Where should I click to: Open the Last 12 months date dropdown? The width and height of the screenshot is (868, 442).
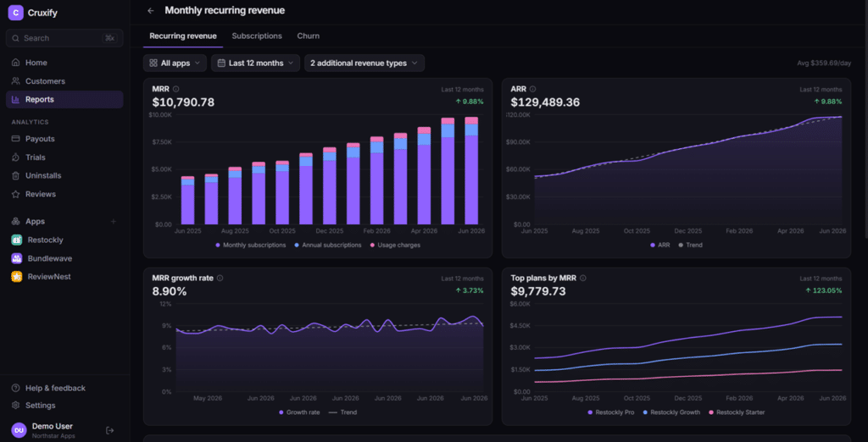coord(255,63)
